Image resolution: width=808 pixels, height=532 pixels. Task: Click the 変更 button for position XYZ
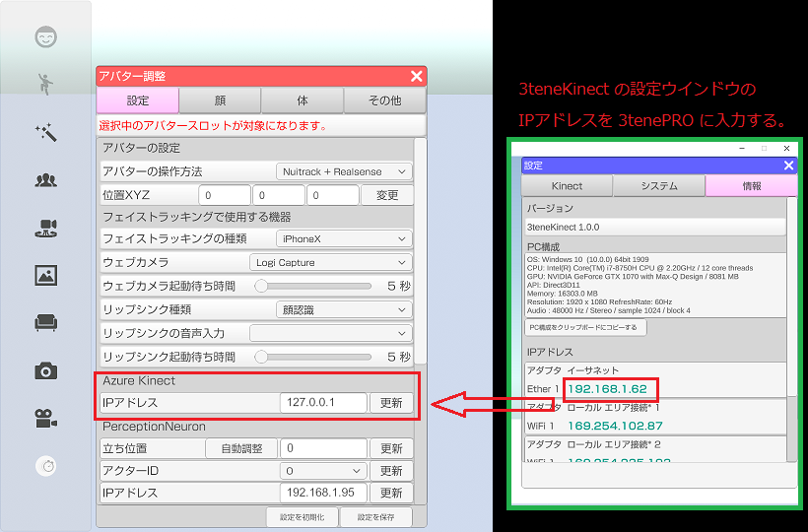pos(387,195)
